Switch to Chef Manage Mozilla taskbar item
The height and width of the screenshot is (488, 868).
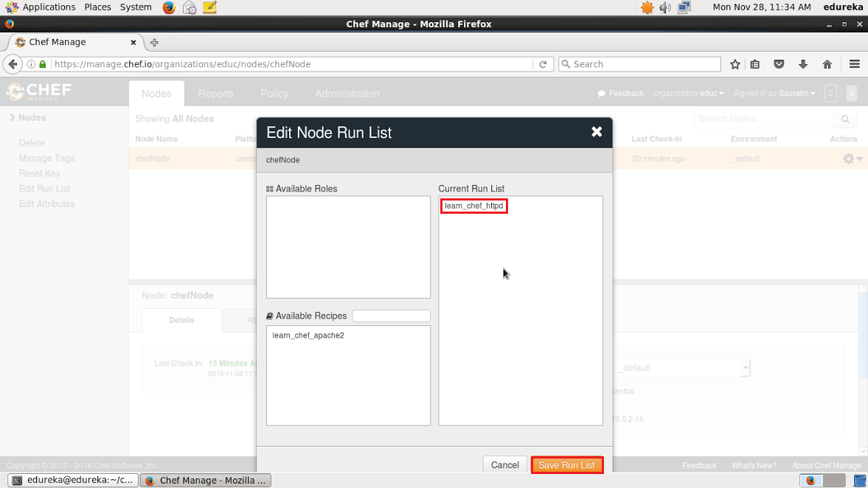tap(205, 480)
